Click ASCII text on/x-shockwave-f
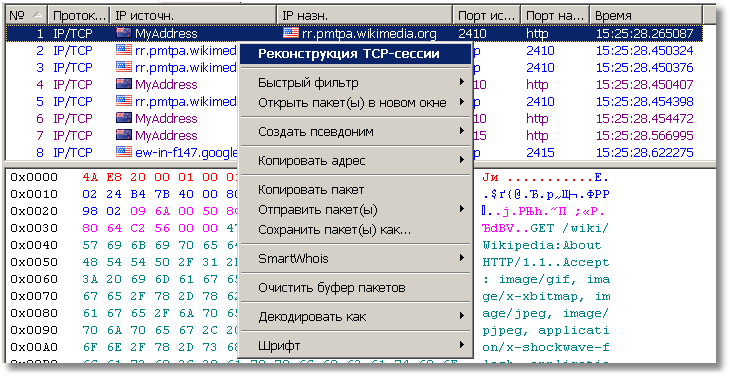The height and width of the screenshot is (377, 730). [x=546, y=347]
